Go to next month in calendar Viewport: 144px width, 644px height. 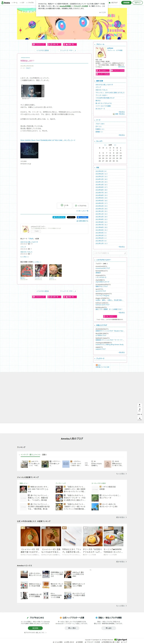click(115, 145)
